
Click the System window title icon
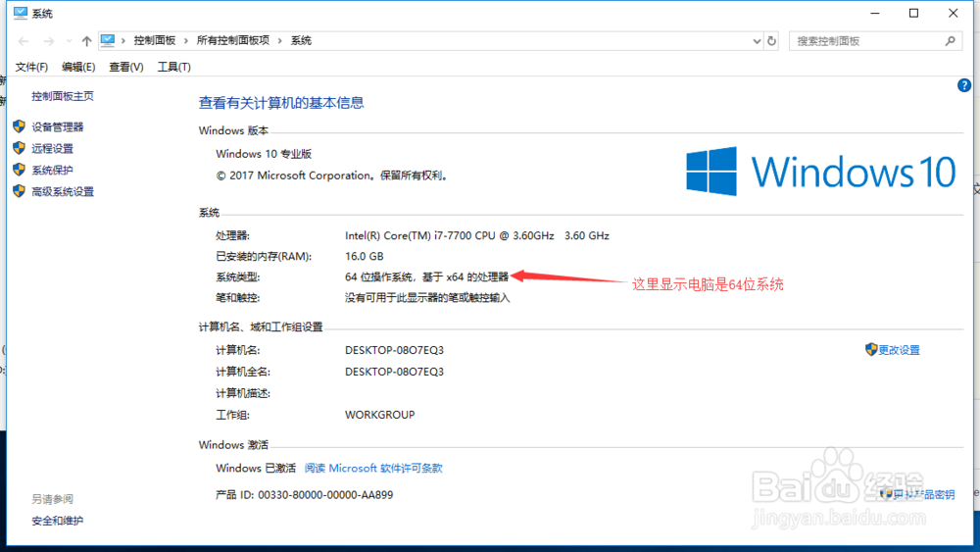[x=21, y=13]
